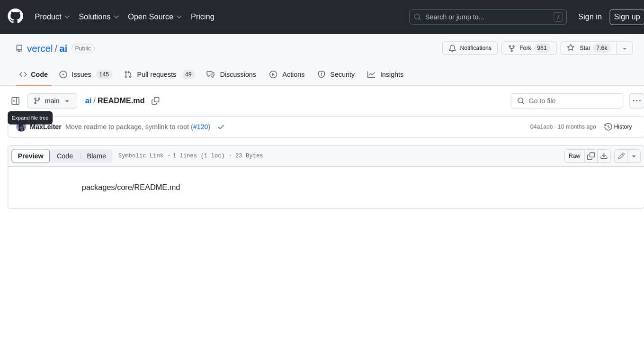
Task: Click the 49 pull requests counter
Action: pyautogui.click(x=188, y=74)
